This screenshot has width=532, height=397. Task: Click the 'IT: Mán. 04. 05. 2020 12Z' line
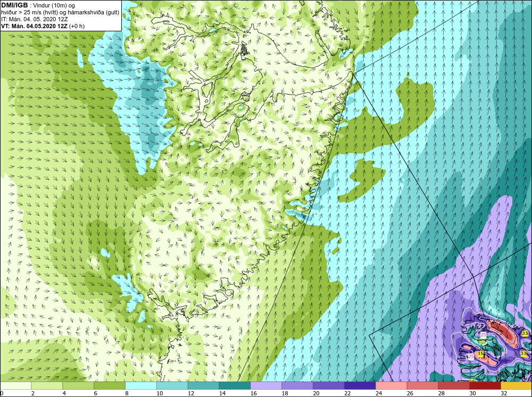(34, 19)
